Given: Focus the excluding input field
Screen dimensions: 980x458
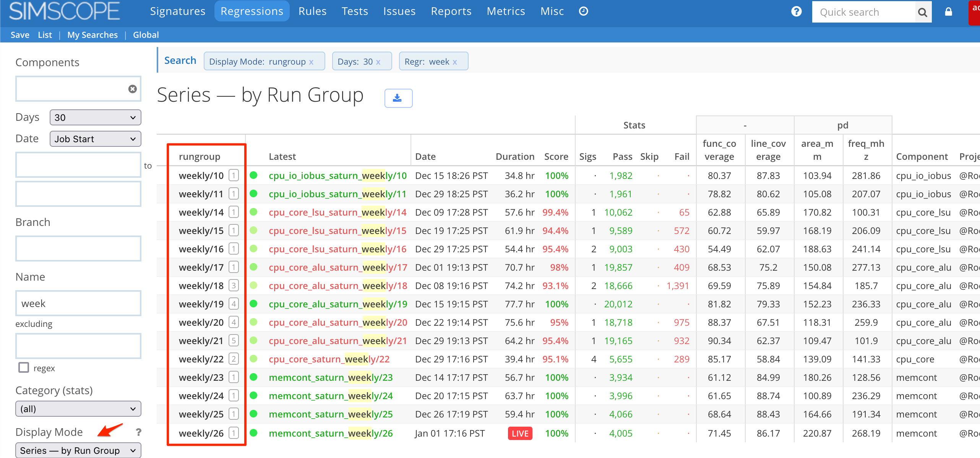Looking at the screenshot, I should coord(78,346).
